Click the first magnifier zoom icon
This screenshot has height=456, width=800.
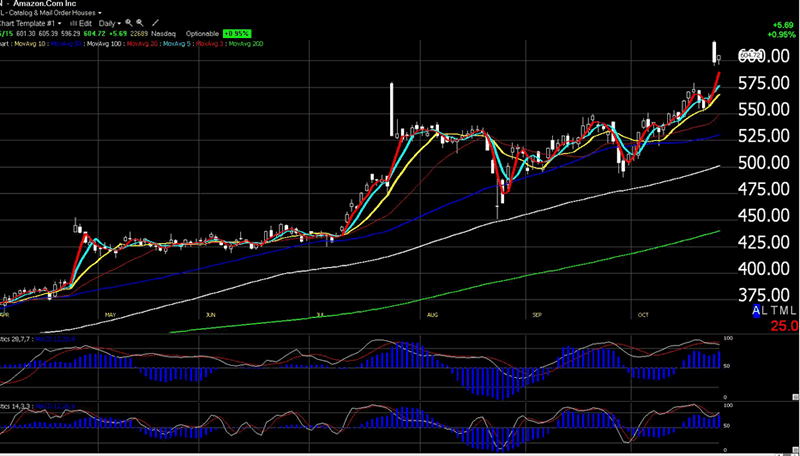coord(128,21)
